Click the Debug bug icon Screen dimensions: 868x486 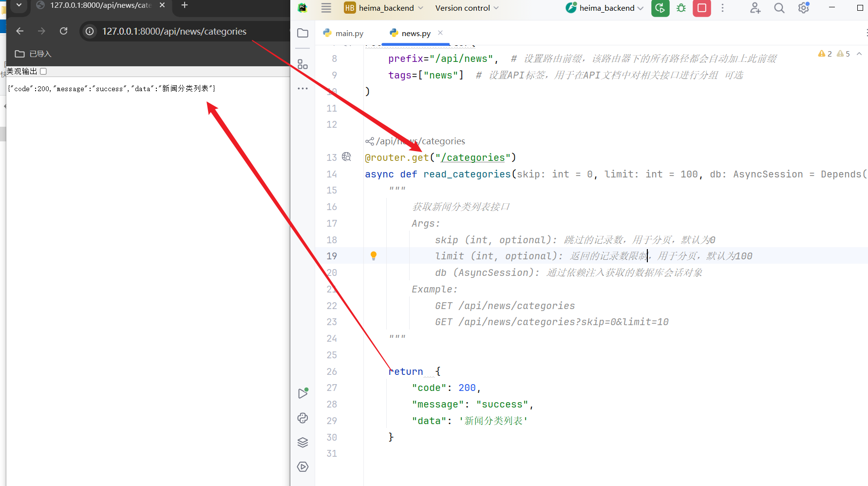point(681,8)
